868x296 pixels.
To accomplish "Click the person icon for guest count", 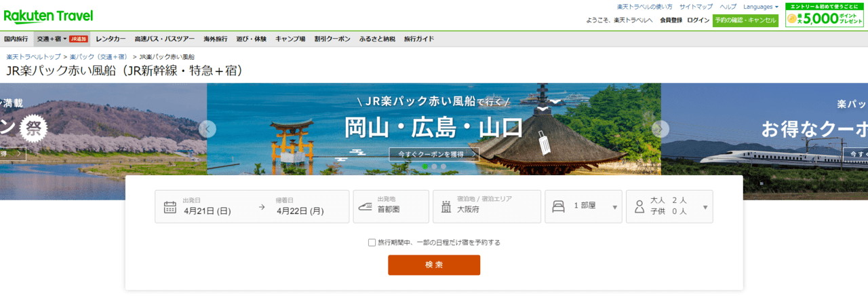I will click(x=639, y=207).
